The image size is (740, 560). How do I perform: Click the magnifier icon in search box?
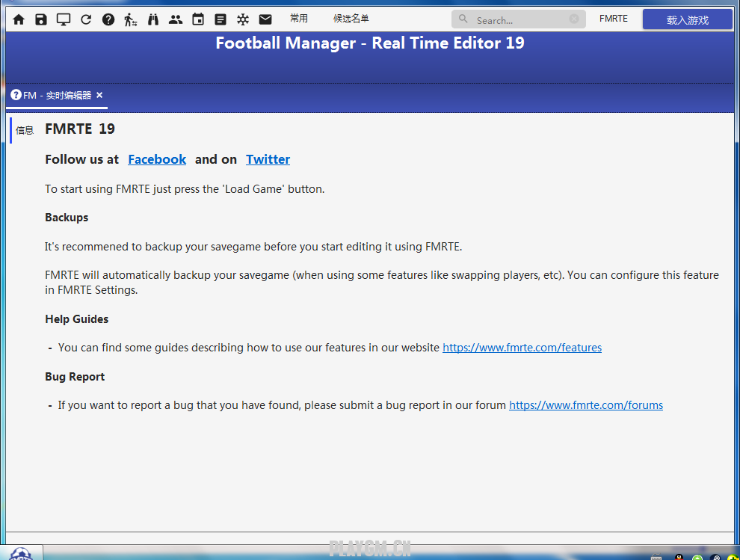point(463,19)
